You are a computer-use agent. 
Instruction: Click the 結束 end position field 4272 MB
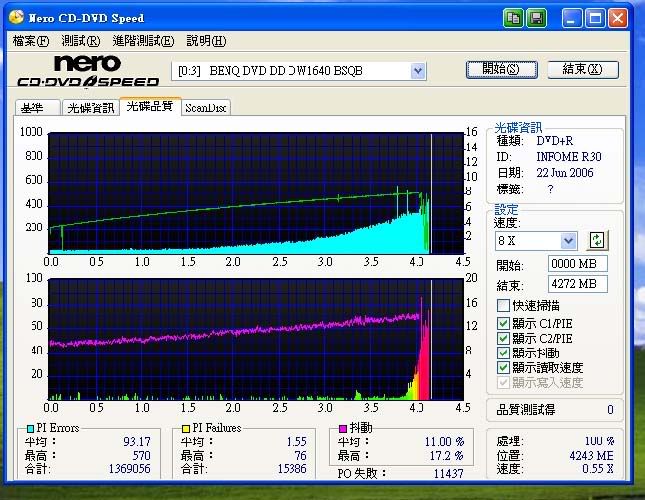(x=577, y=284)
